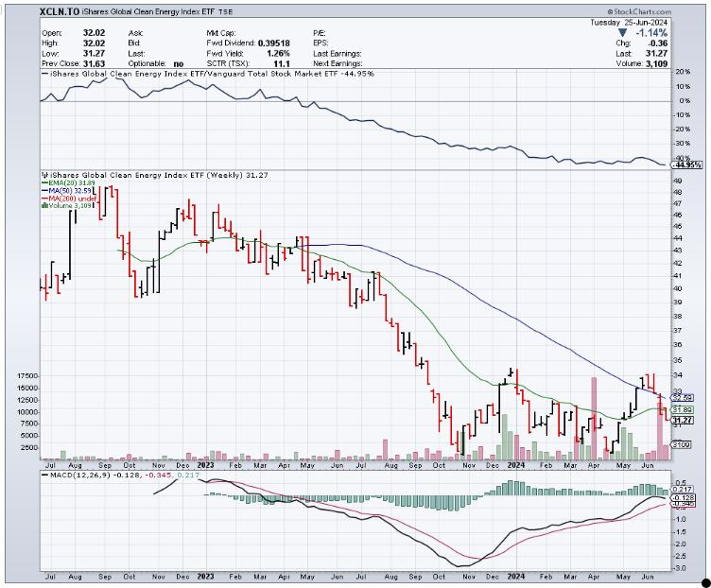Click the 32.59 price axis tag

682,398
